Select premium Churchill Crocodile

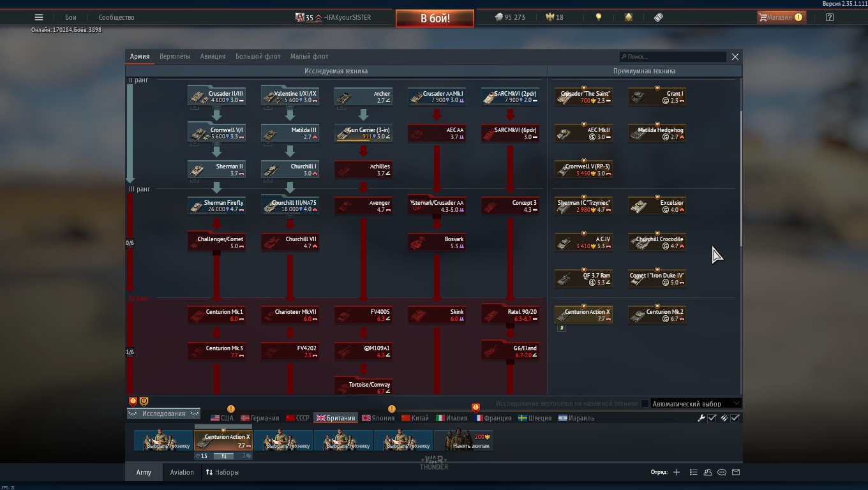(x=657, y=242)
